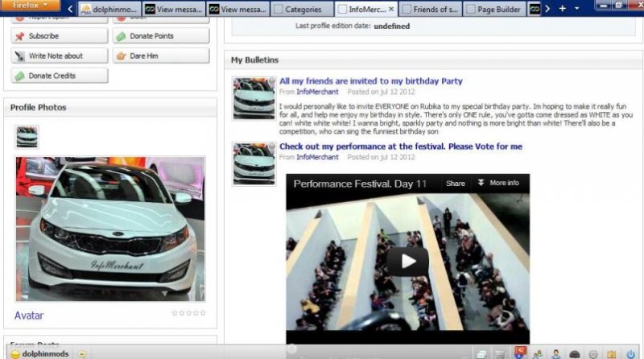Click the Dare Him button
The height and width of the screenshot is (359, 644).
[x=161, y=56]
